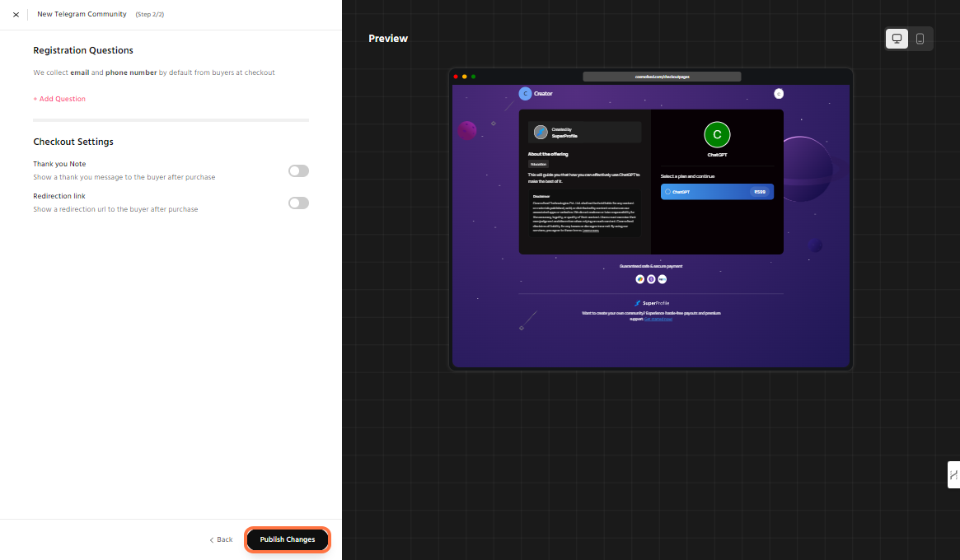Add a new registration question

pos(59,99)
